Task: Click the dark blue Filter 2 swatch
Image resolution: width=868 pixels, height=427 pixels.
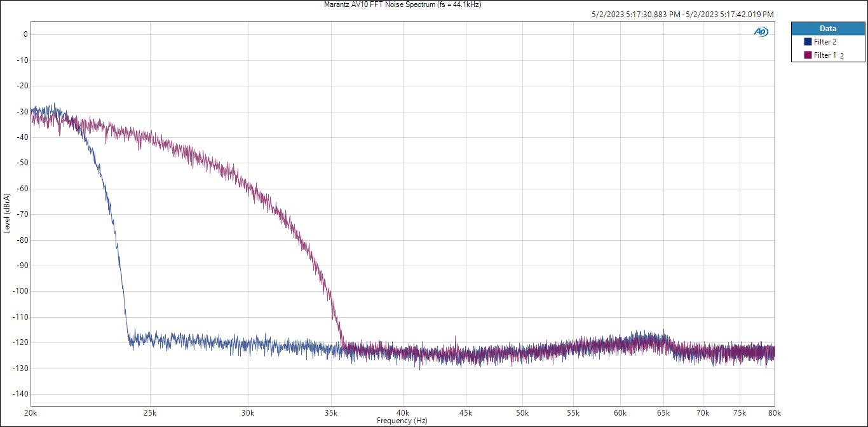Action: point(808,42)
